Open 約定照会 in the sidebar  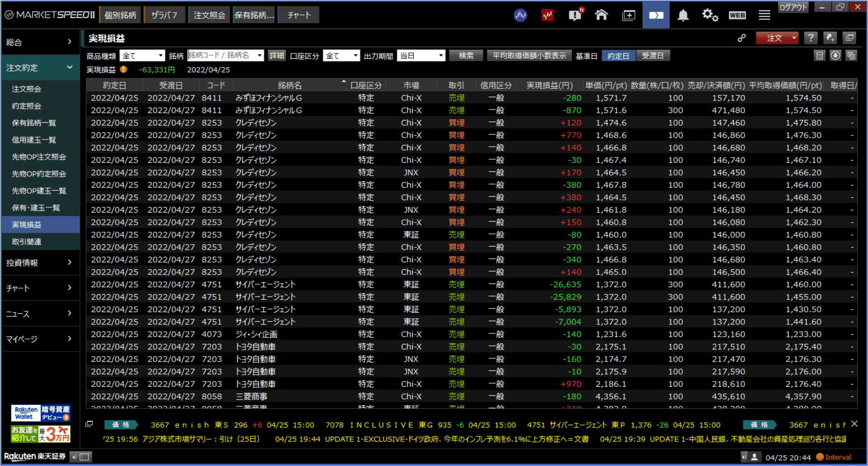click(40, 106)
